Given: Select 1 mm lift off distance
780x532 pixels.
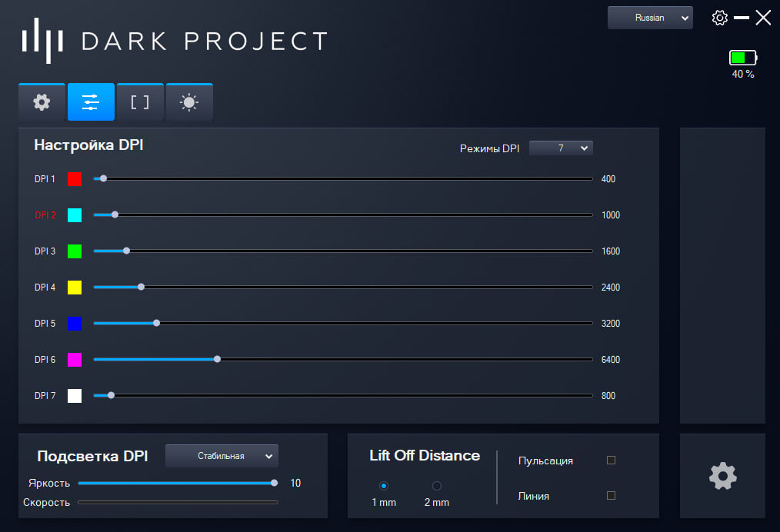Looking at the screenshot, I should pyautogui.click(x=384, y=486).
